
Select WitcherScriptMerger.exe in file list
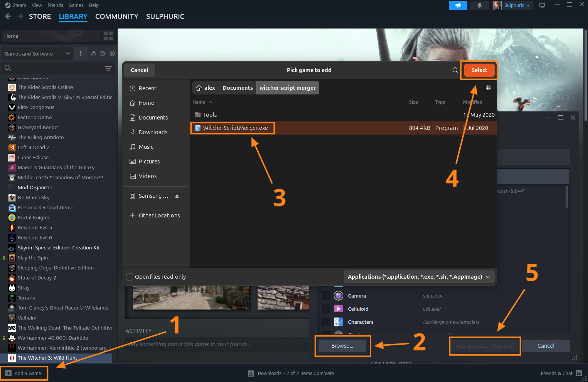(235, 128)
